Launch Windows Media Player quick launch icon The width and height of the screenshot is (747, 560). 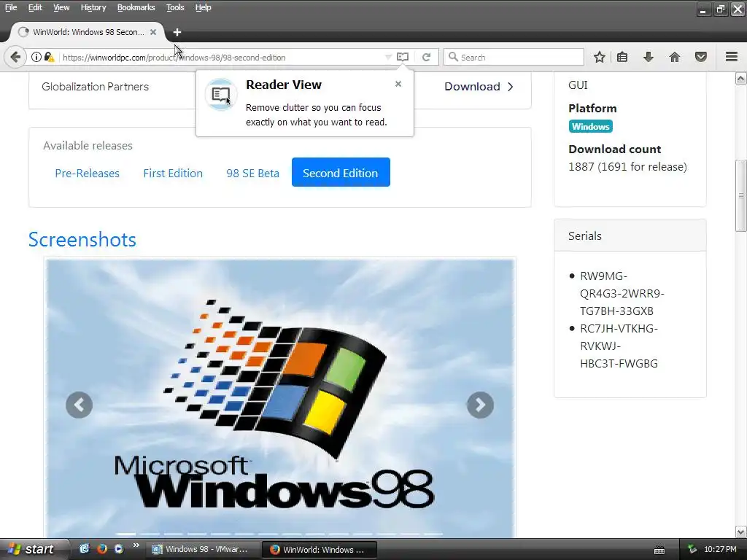tap(119, 549)
